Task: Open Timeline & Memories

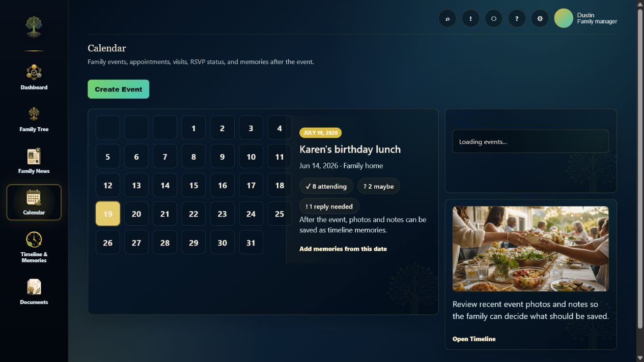Action: point(34,247)
